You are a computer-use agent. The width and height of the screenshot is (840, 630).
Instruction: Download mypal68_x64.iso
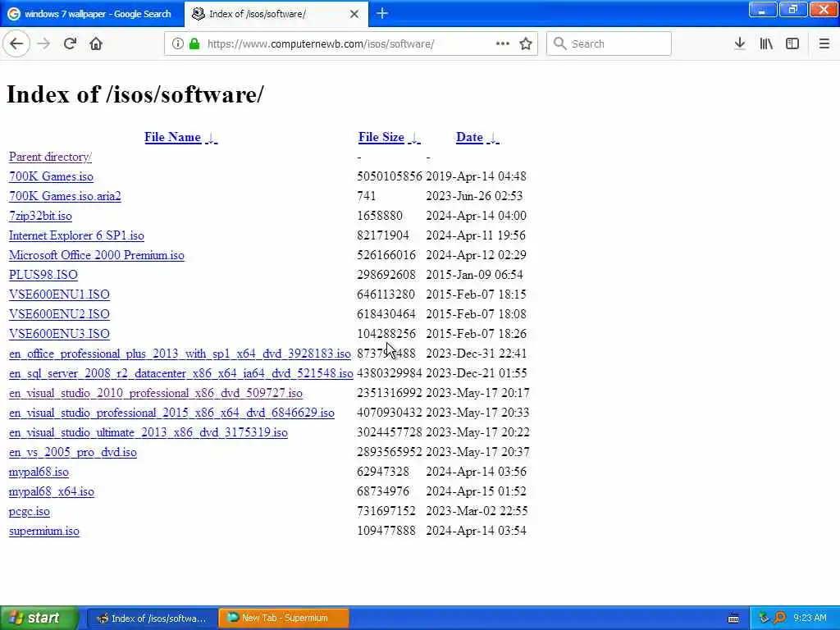coord(52,491)
